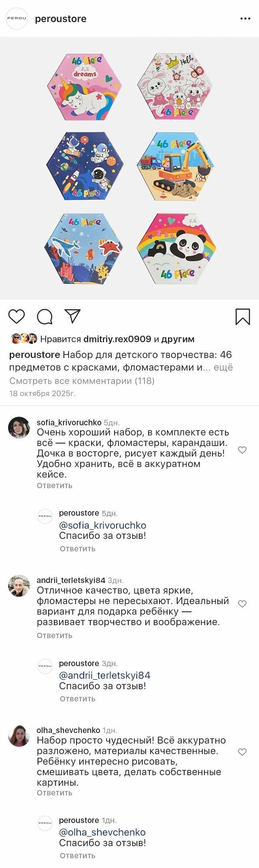Like the post with heart icon
This screenshot has width=259, height=868.
[x=17, y=316]
